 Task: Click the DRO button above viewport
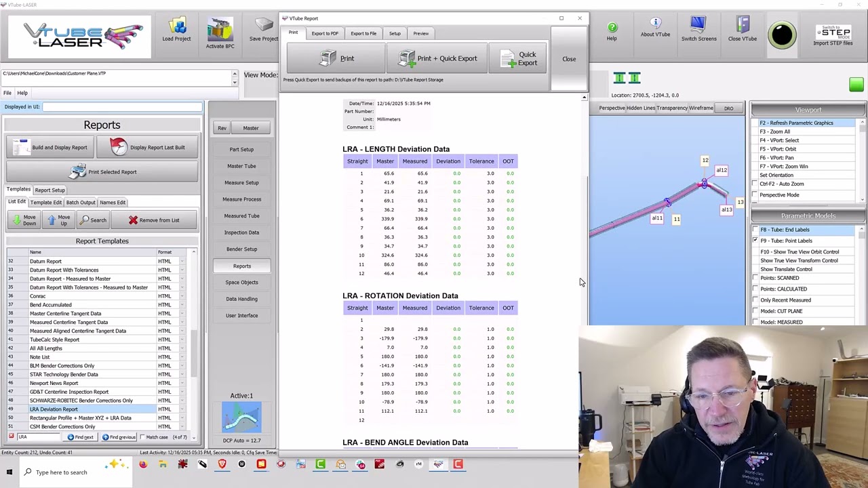(x=728, y=108)
